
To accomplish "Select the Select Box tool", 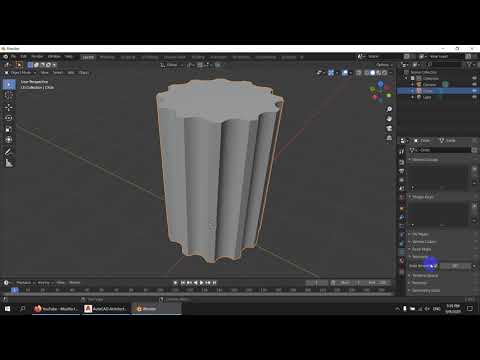I will pos(9,84).
